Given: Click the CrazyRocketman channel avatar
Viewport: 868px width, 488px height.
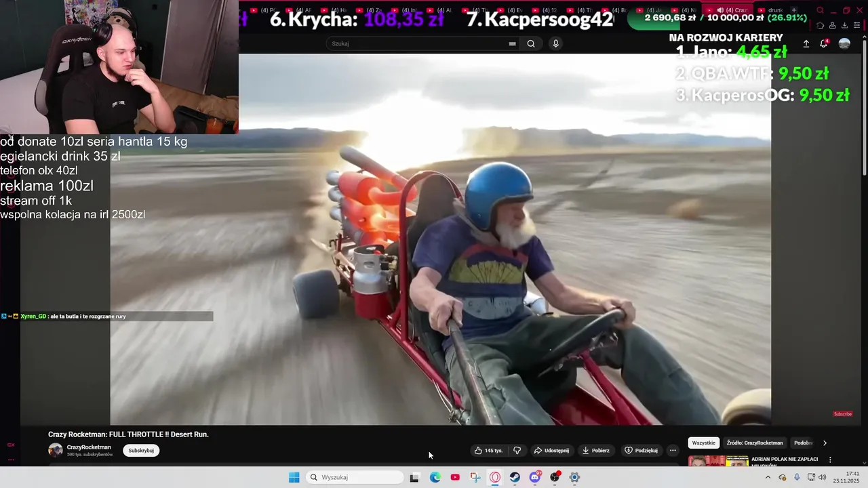Looking at the screenshot, I should (x=56, y=450).
